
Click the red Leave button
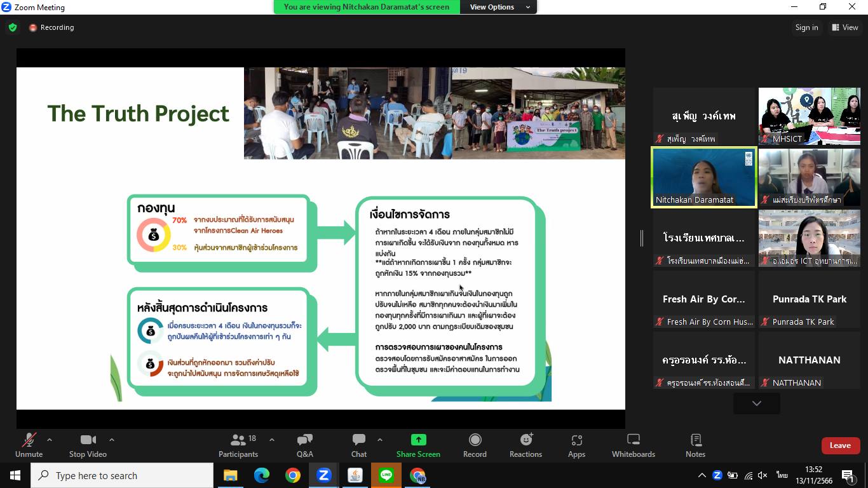pyautogui.click(x=840, y=445)
